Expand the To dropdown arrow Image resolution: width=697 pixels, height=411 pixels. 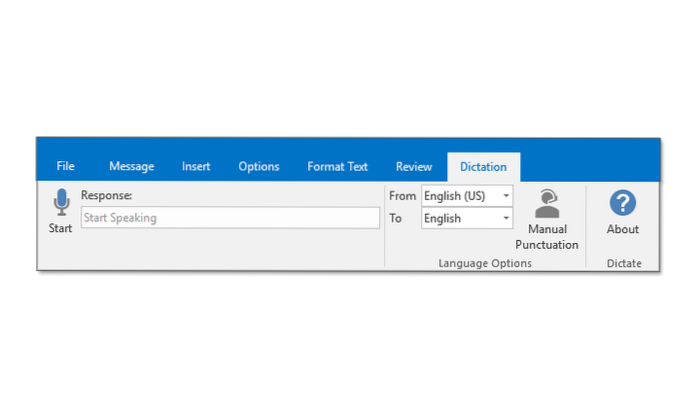pyautogui.click(x=506, y=218)
